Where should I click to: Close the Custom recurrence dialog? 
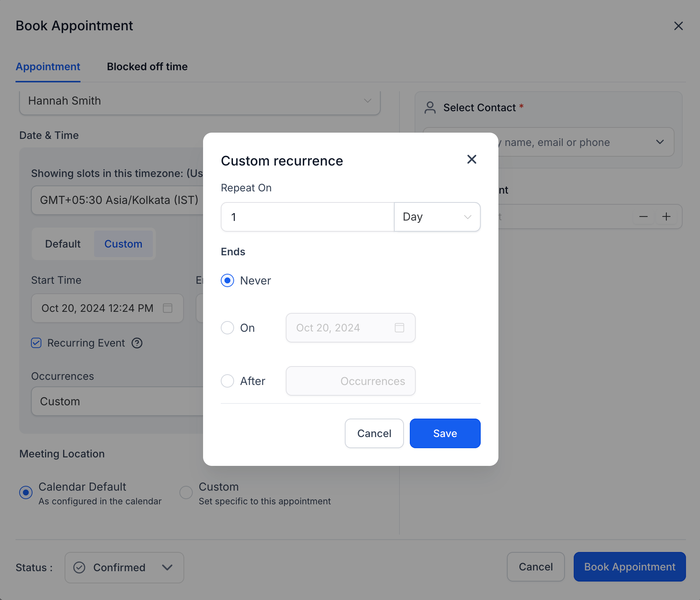tap(471, 159)
